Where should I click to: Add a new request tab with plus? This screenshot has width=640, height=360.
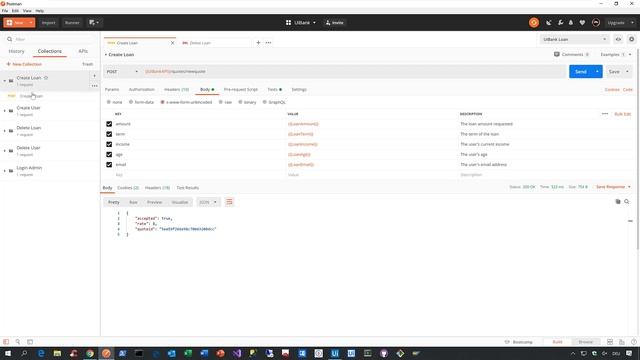pos(258,42)
